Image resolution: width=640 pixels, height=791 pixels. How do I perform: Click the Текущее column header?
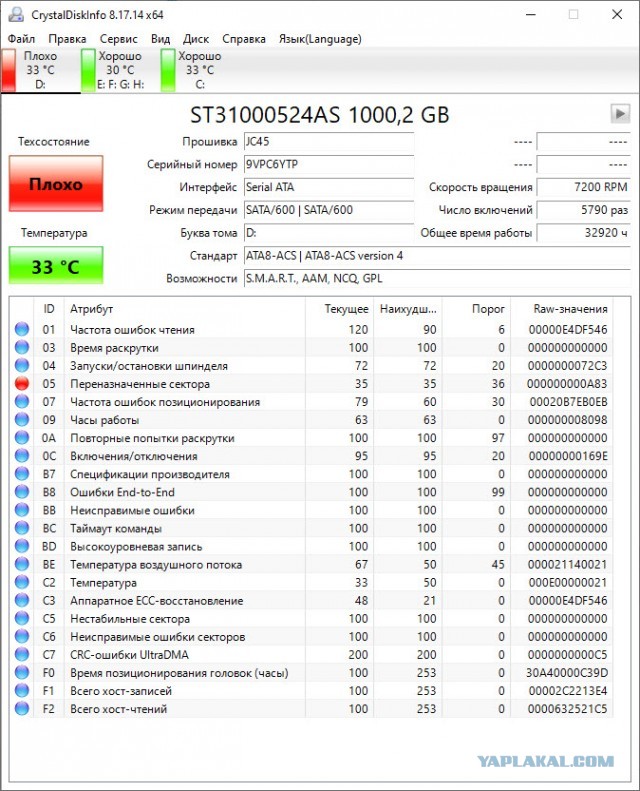coord(339,309)
